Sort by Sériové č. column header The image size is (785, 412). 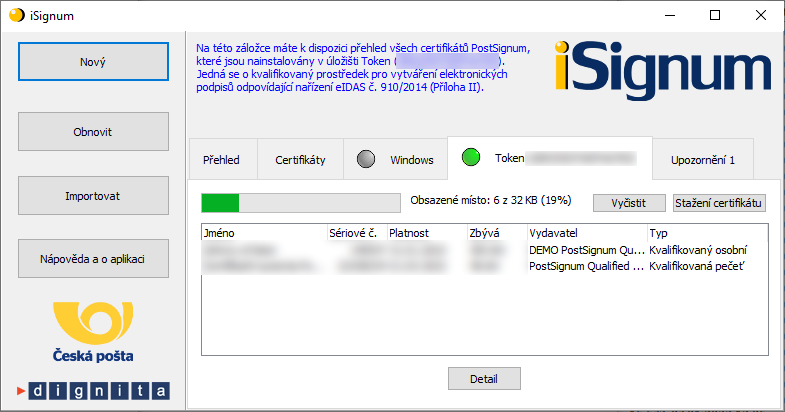(x=357, y=233)
